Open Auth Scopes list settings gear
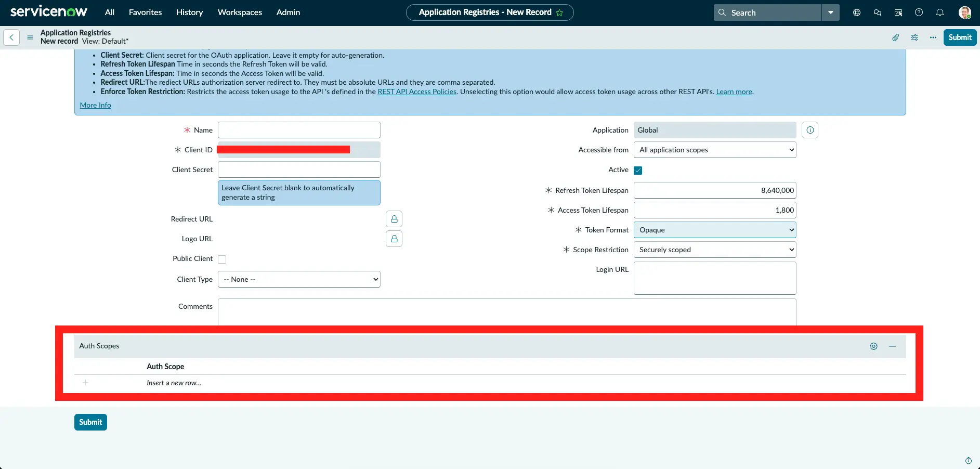This screenshot has width=980, height=469. (873, 346)
